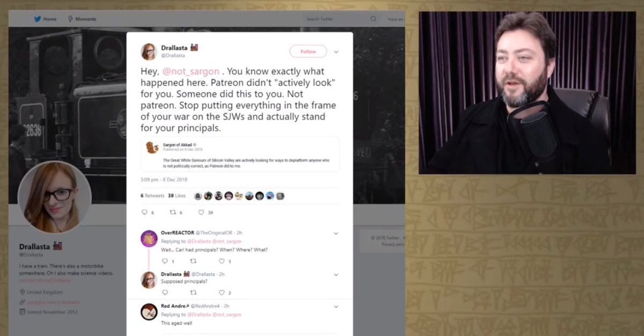This screenshot has height=336, width=644.
Task: Open the quoted Sargon of Akkad post
Action: click(240, 154)
